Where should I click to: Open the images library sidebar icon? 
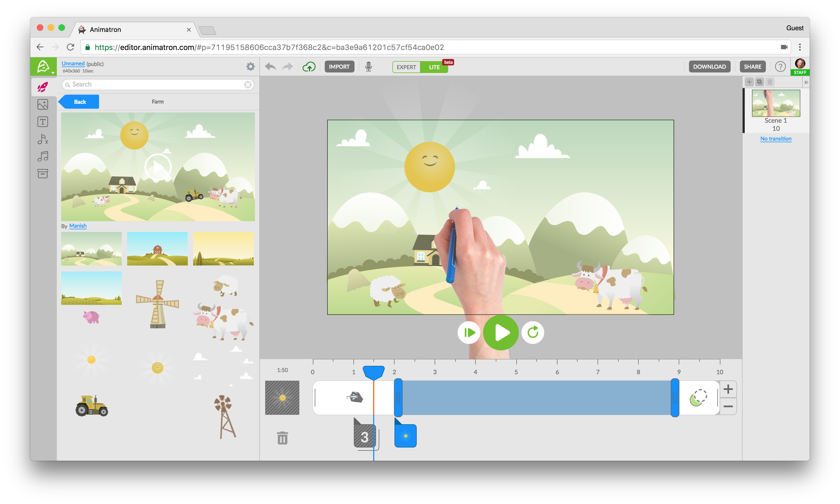tap(43, 105)
